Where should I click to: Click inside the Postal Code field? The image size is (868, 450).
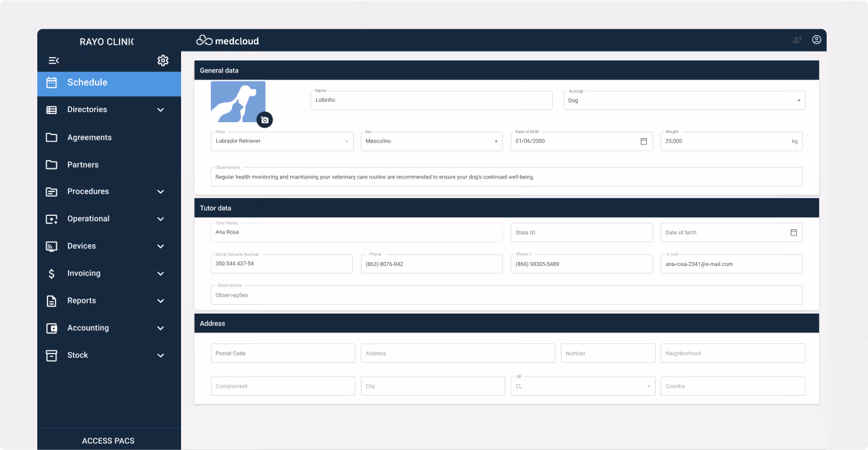[283, 353]
